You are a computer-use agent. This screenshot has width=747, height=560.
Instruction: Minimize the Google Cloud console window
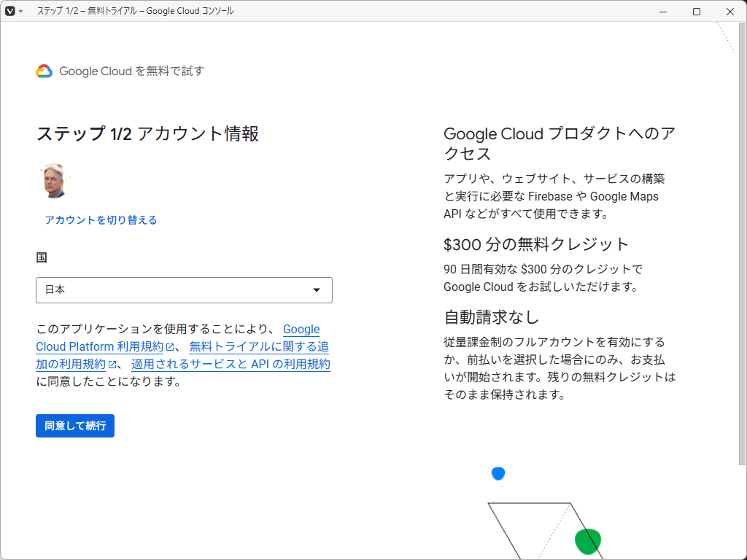point(663,11)
